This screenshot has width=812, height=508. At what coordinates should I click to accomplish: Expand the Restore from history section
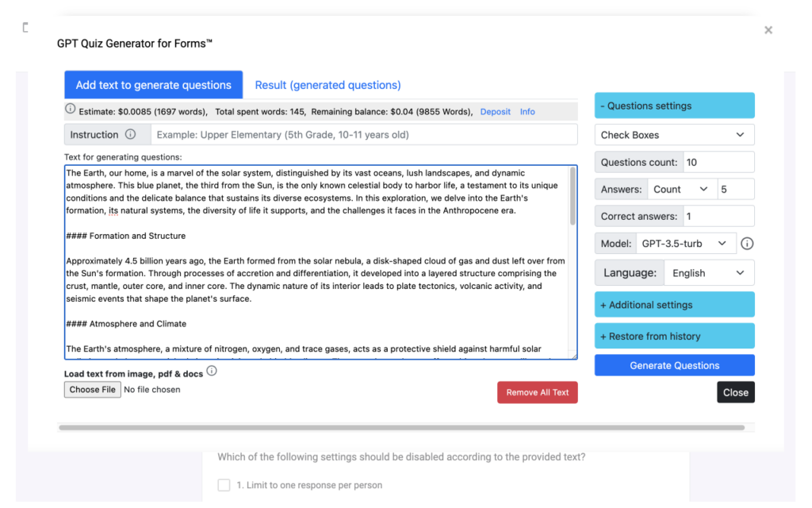point(674,336)
